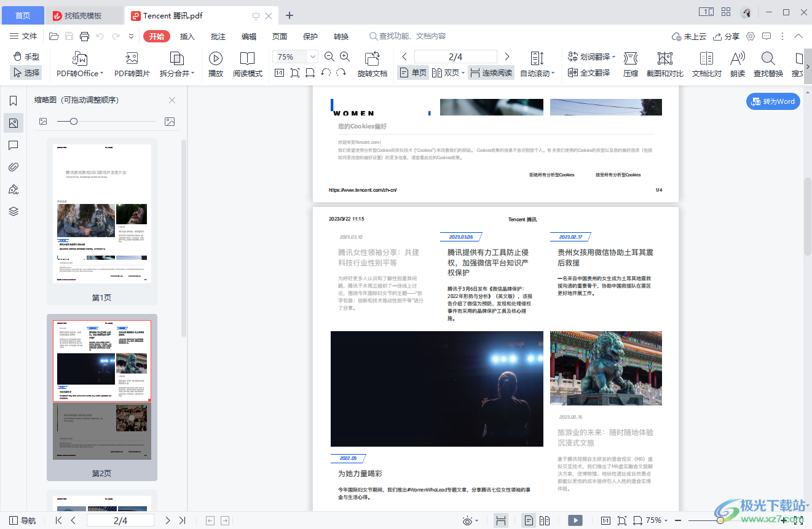Screen dimensions: 812x529
Task: Open 文档比对 document comparison
Action: (x=707, y=65)
